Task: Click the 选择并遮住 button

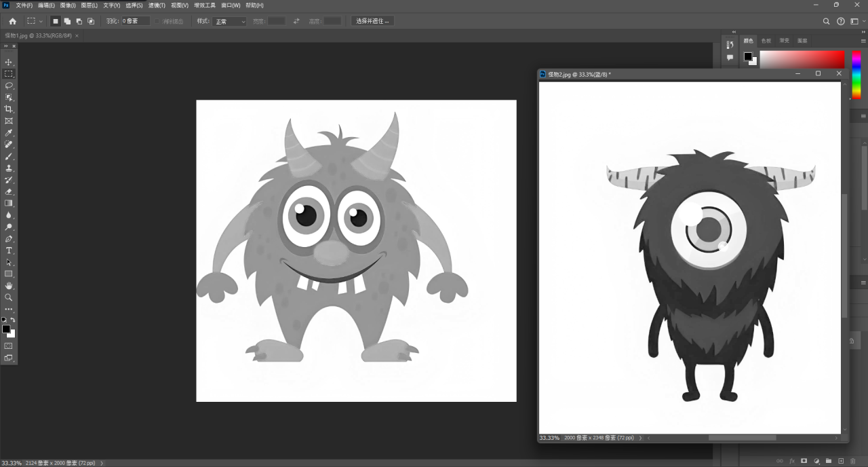Action: (x=372, y=21)
